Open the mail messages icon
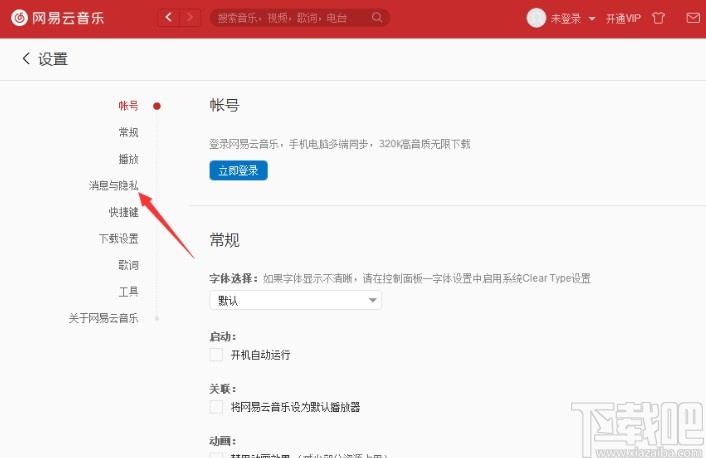706x458 pixels. pos(693,18)
